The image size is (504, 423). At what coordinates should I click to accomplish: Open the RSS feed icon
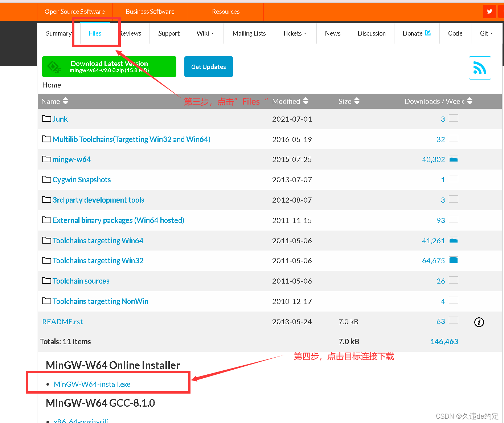coord(480,68)
